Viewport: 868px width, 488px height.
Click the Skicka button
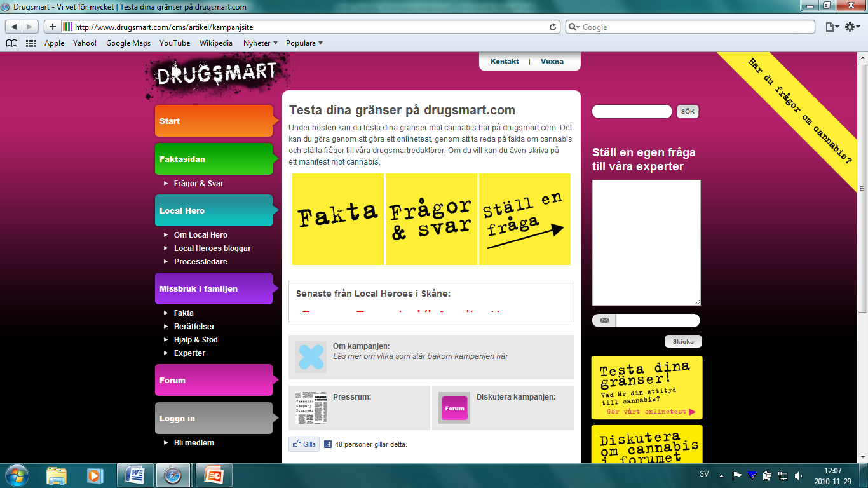pos(683,341)
